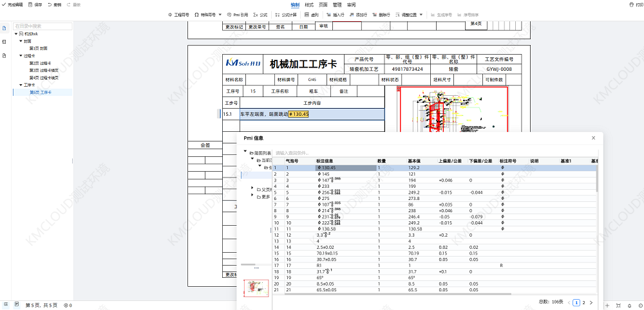
Task: Focus the Pmi query condition input
Action: coord(435,153)
